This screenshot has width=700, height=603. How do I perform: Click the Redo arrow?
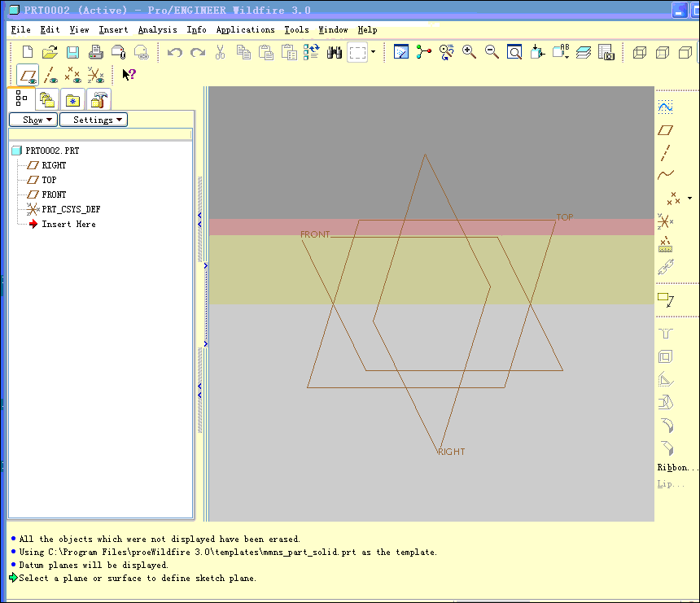coord(197,52)
